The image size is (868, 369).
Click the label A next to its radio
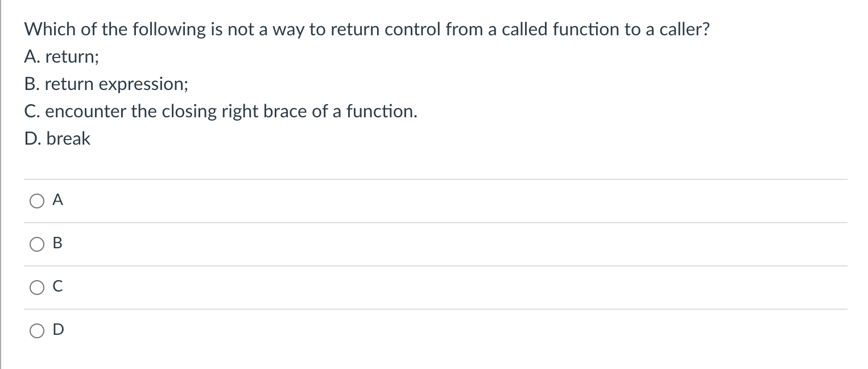click(x=57, y=200)
